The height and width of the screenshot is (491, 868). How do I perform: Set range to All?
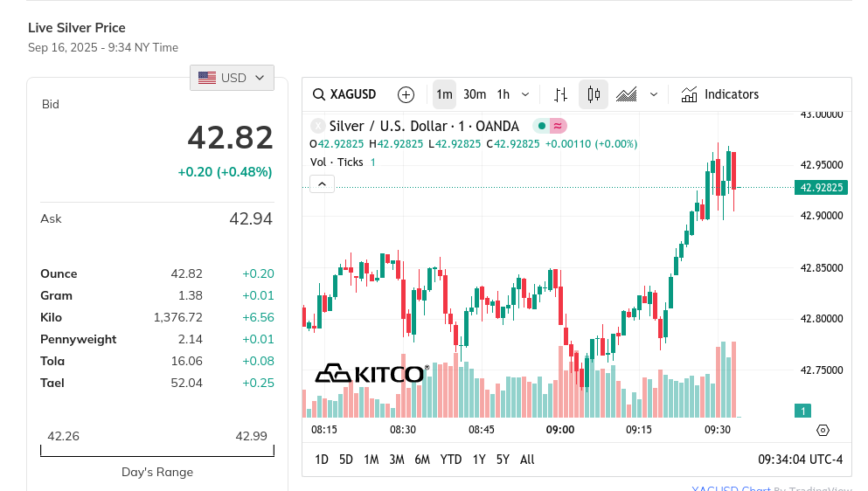coord(528,460)
